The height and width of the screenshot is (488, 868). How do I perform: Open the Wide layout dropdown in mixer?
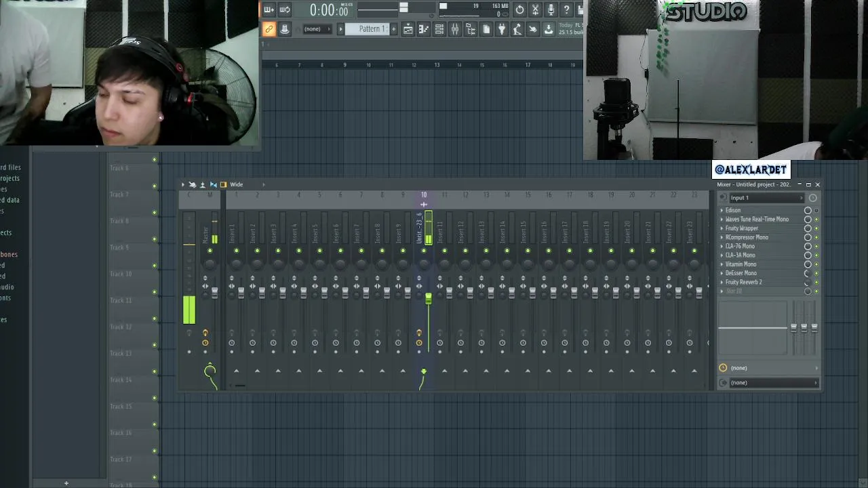(x=247, y=184)
